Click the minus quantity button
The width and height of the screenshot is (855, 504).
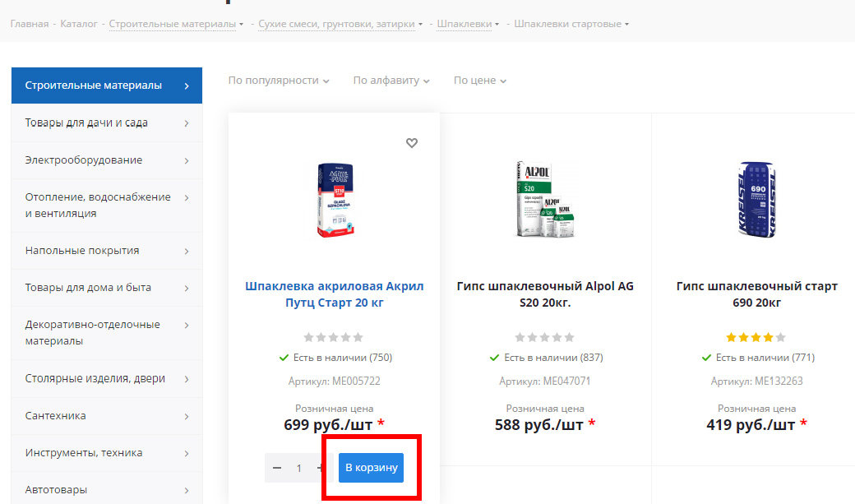(x=277, y=468)
